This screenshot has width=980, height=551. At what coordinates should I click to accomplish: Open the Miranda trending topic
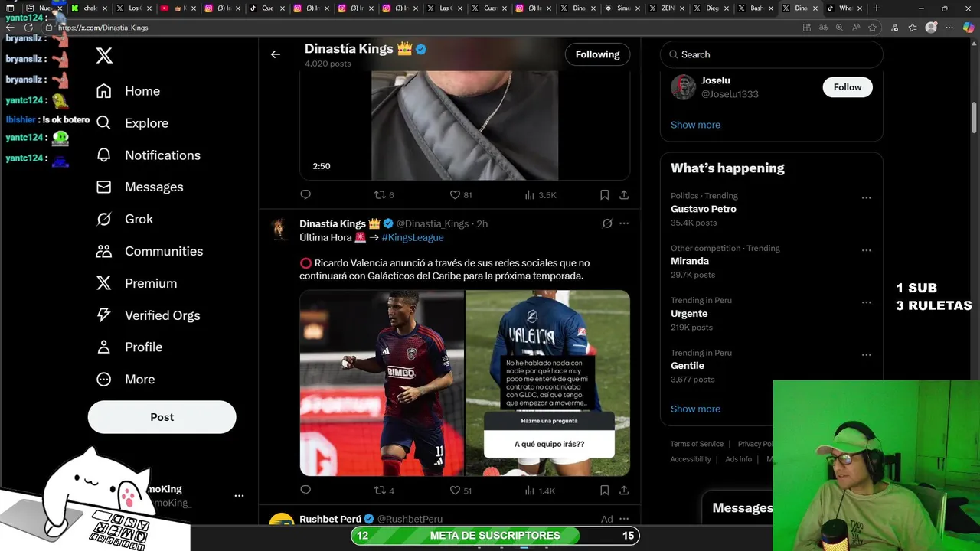[x=690, y=261]
